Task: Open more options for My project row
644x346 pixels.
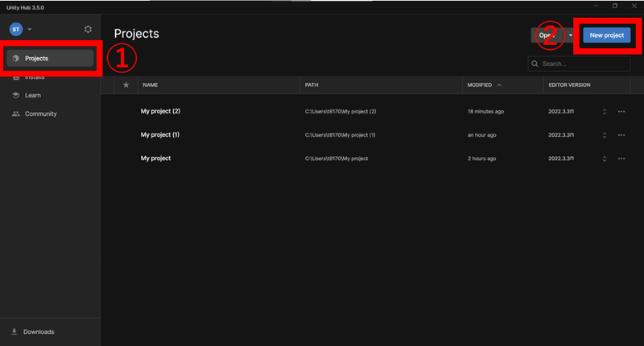Action: (x=621, y=159)
